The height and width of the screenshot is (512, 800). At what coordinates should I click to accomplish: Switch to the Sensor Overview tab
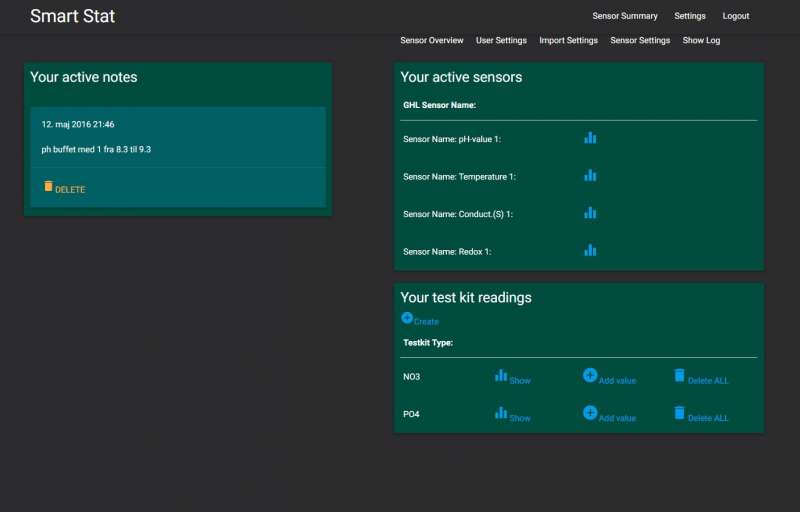click(432, 41)
